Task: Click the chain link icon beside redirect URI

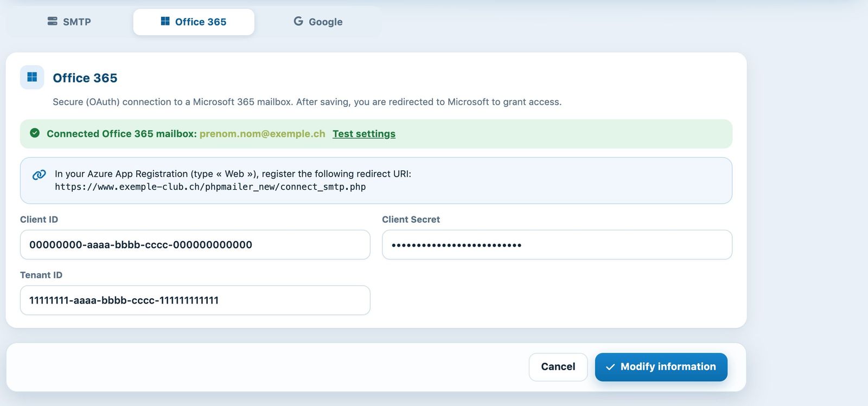Action: [x=39, y=175]
